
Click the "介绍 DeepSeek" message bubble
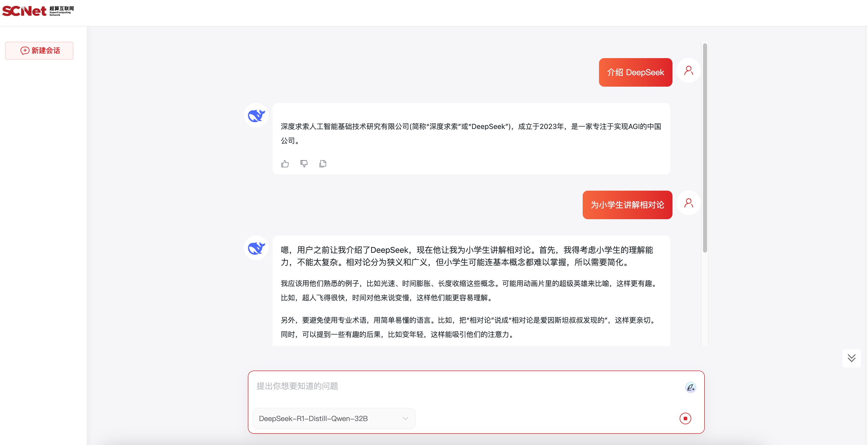click(x=635, y=72)
